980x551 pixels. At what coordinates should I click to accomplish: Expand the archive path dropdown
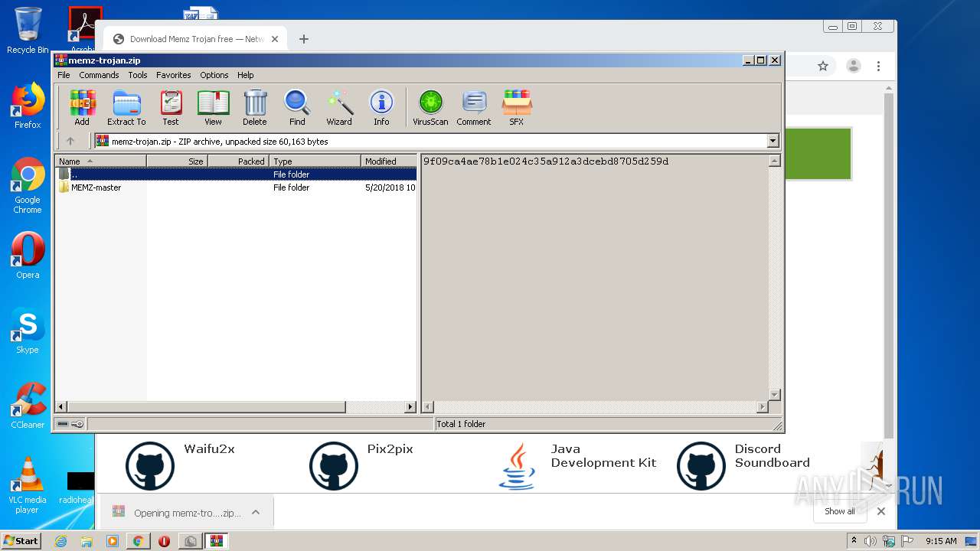click(x=773, y=141)
